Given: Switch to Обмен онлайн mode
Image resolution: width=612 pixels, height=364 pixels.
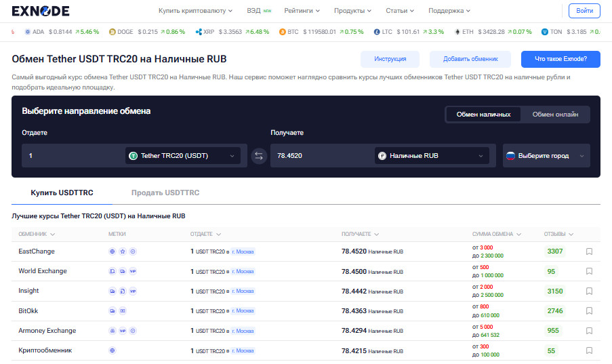Looking at the screenshot, I should [x=554, y=115].
